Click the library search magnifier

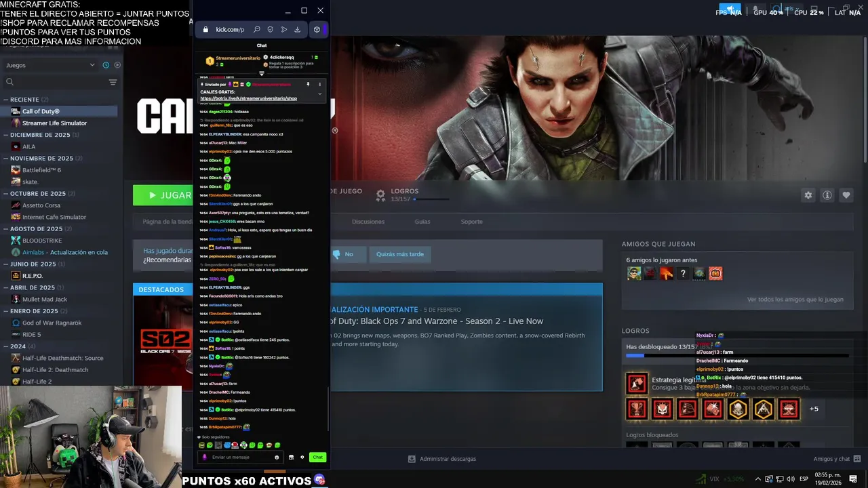[x=9, y=82]
